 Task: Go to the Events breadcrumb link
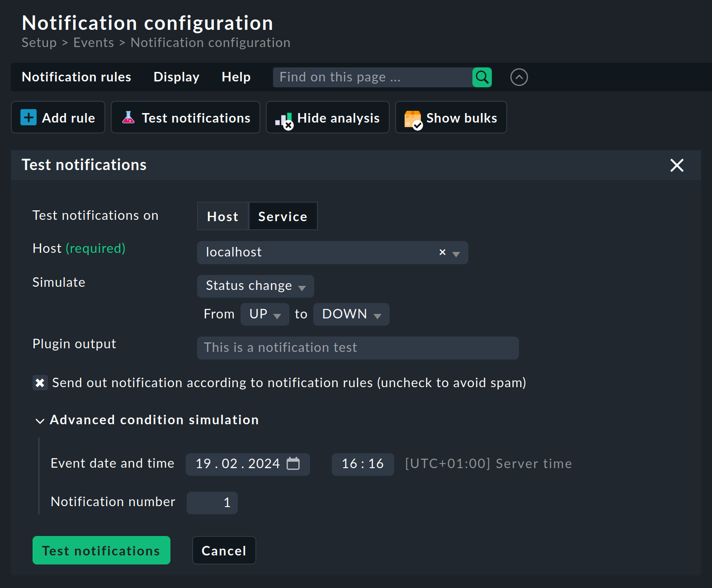pyautogui.click(x=94, y=43)
